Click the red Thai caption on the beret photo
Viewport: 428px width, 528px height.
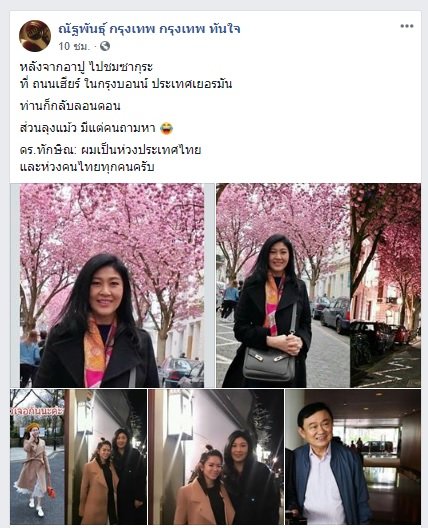click(37, 411)
